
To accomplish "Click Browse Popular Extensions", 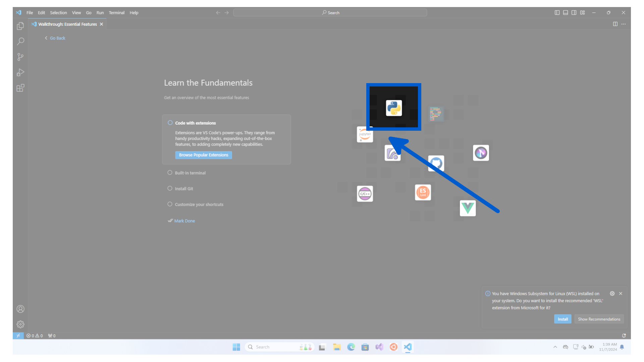I will pos(203,155).
